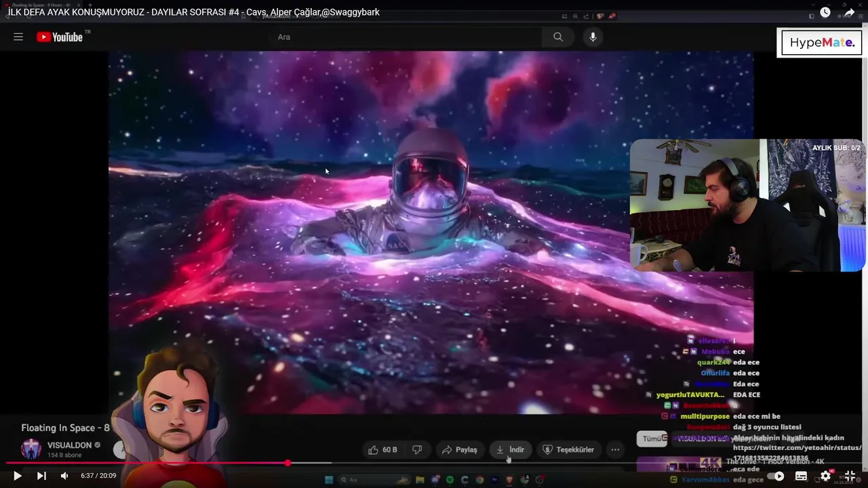Open the Windows Start button in taskbar

pos(329,480)
